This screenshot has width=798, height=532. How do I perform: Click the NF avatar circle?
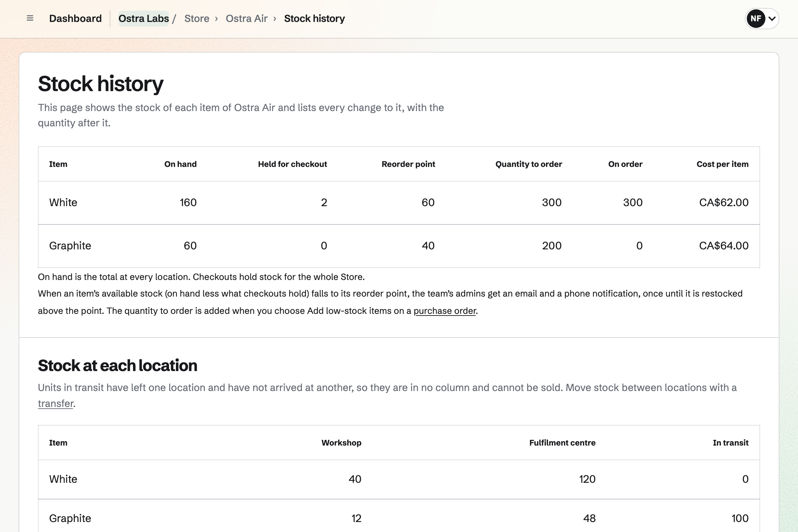[756, 18]
